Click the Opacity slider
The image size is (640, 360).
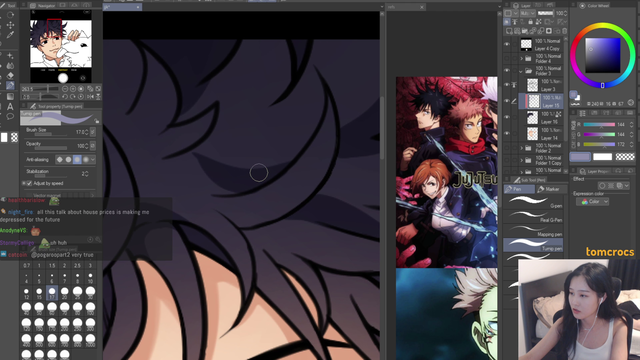pos(51,148)
